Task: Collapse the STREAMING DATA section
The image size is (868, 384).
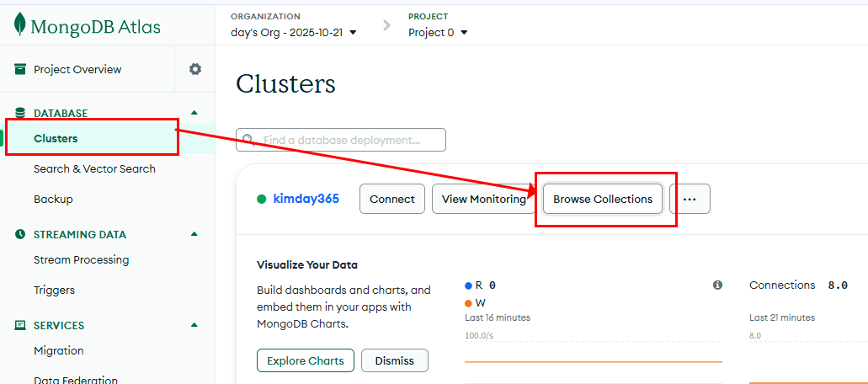Action: (x=194, y=234)
